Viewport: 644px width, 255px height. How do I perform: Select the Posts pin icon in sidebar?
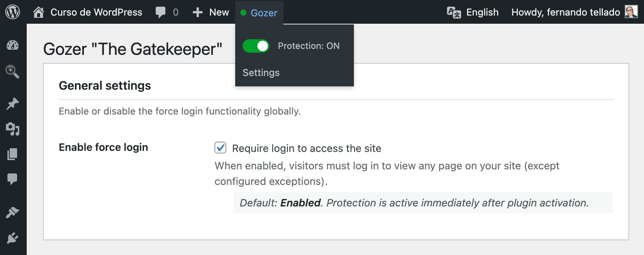pos(12,104)
